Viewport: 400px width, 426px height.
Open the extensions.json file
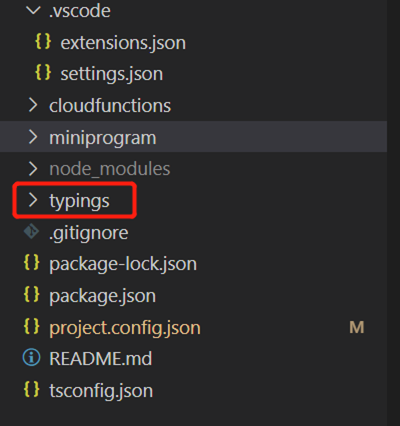point(123,43)
